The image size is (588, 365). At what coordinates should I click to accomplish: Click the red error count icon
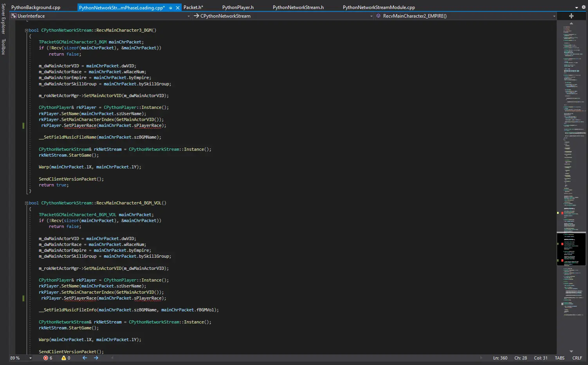46,358
